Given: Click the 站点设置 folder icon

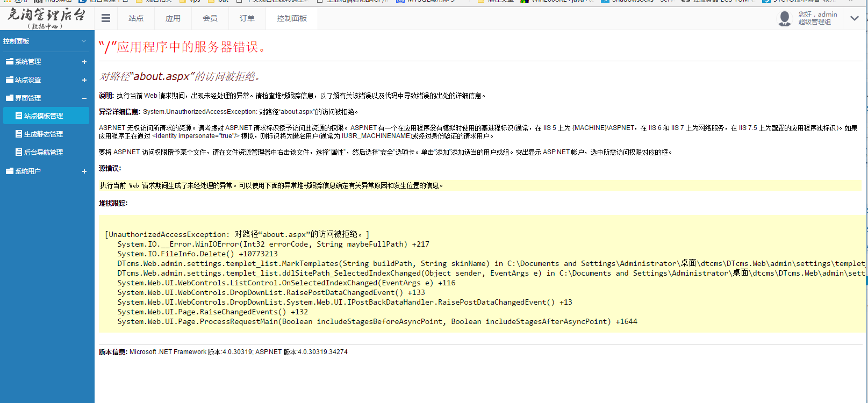Looking at the screenshot, I should (x=9, y=80).
